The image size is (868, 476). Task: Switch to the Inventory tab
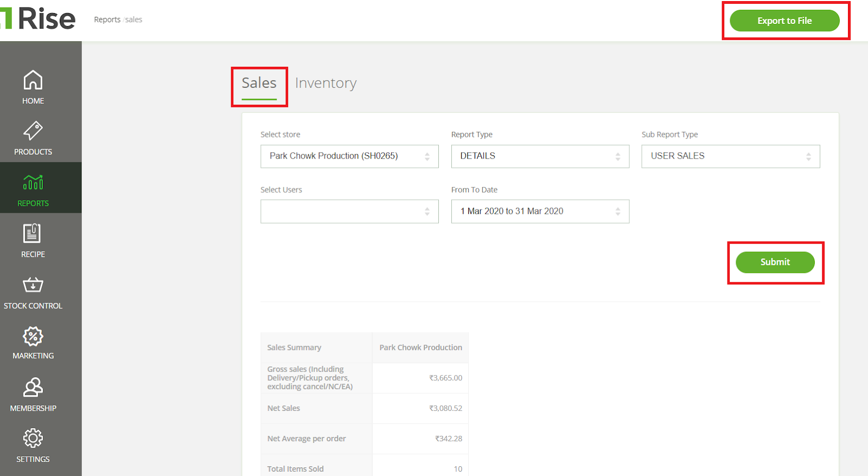tap(326, 83)
